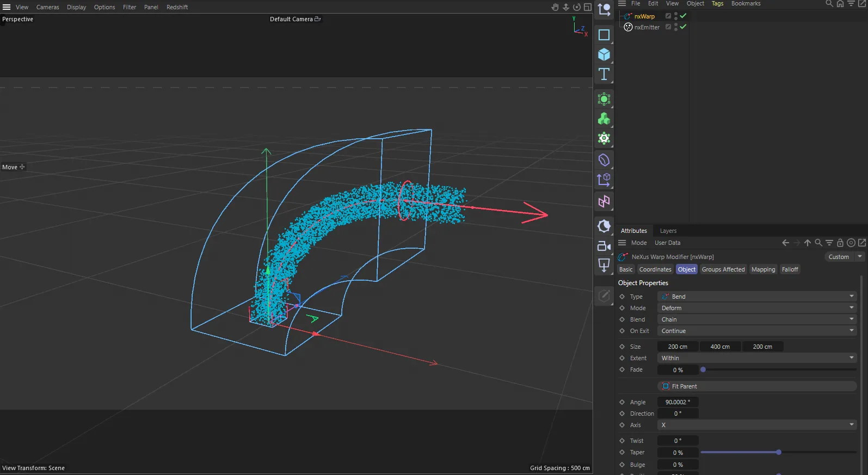This screenshot has width=868, height=475.
Task: Open the camera object tool icon
Action: [604, 246]
